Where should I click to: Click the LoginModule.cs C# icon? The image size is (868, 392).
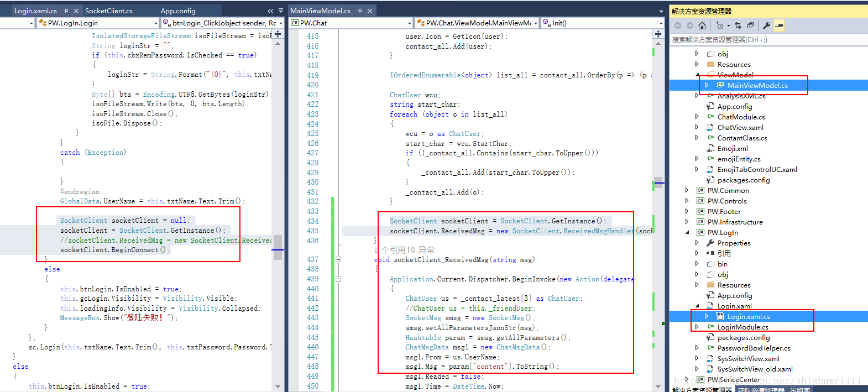(711, 327)
